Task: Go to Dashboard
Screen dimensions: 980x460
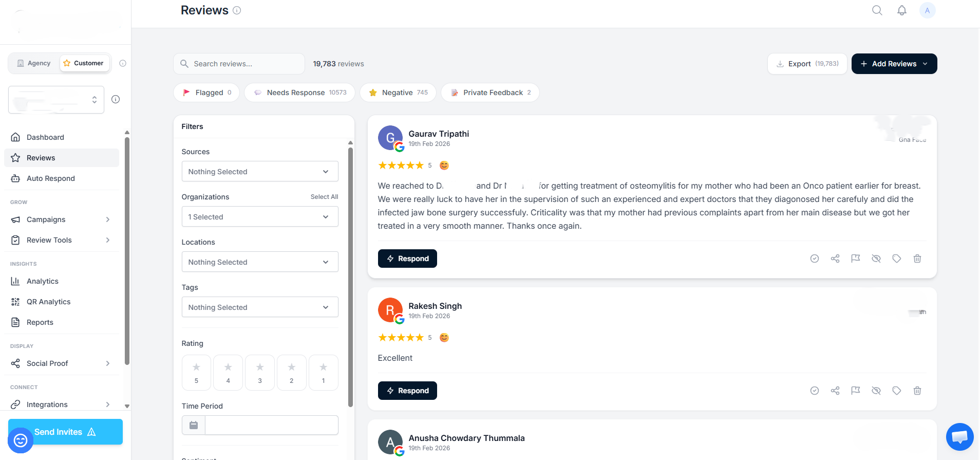Action: click(x=62, y=137)
